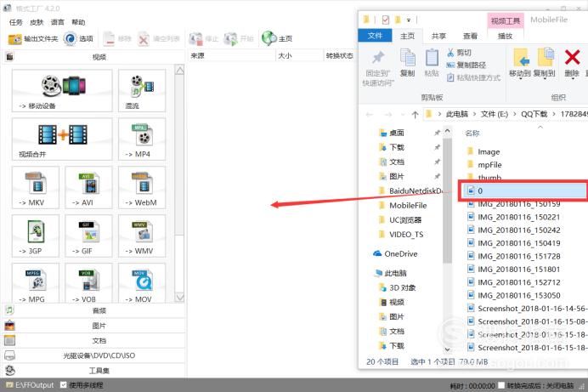Open the video merge (视频合并) tool
The image size is (588, 392).
point(62,139)
